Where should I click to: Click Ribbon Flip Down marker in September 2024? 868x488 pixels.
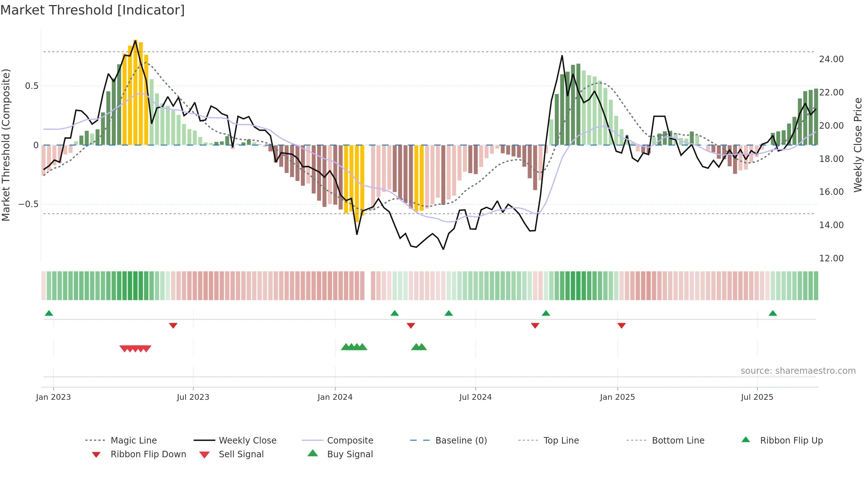coord(535,326)
